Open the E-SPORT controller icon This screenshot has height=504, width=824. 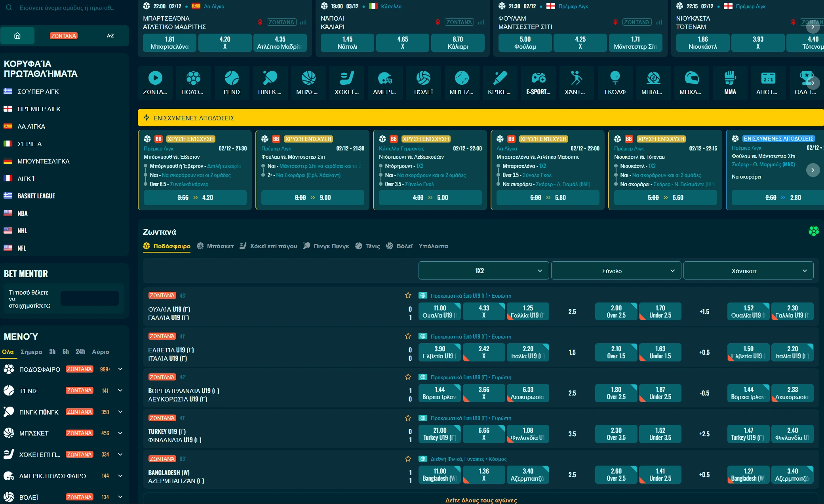point(538,82)
